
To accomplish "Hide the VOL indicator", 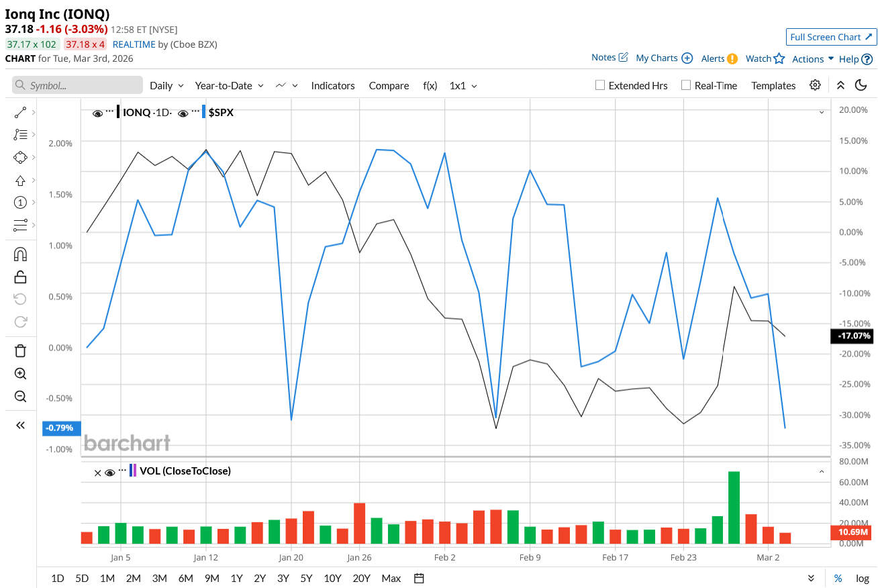I will tap(110, 473).
